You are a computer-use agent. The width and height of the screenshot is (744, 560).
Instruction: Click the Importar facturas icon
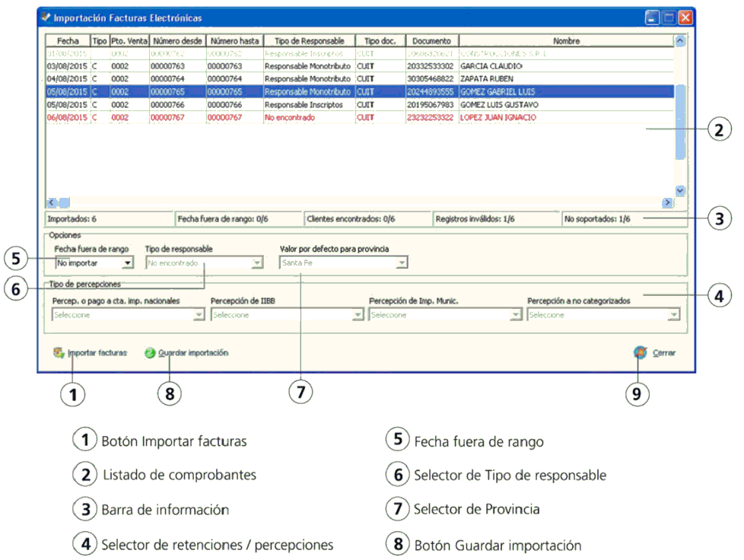pyautogui.click(x=58, y=353)
